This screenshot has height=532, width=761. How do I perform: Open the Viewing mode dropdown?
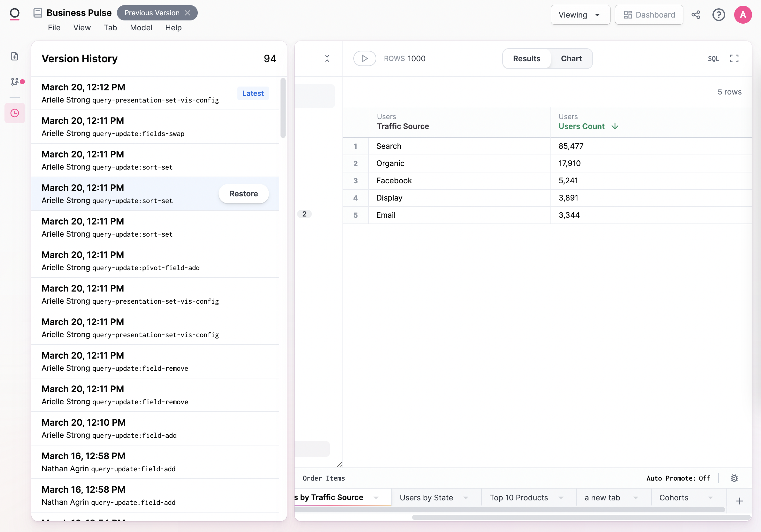pos(580,15)
